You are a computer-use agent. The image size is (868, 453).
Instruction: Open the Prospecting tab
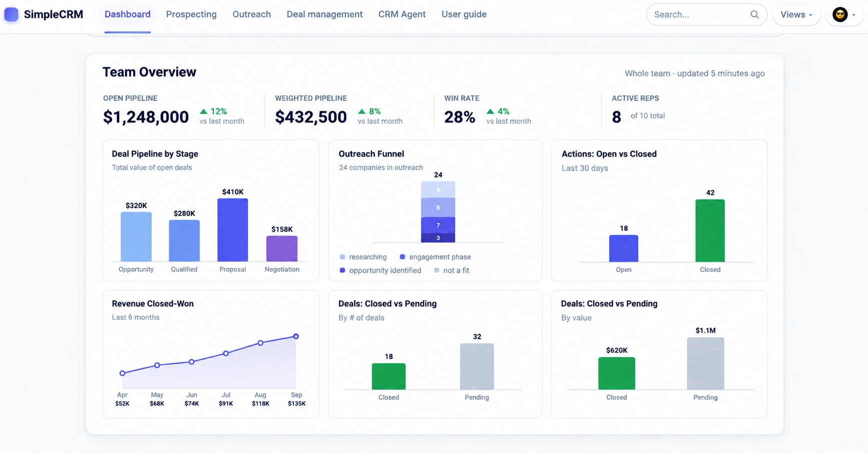[191, 14]
